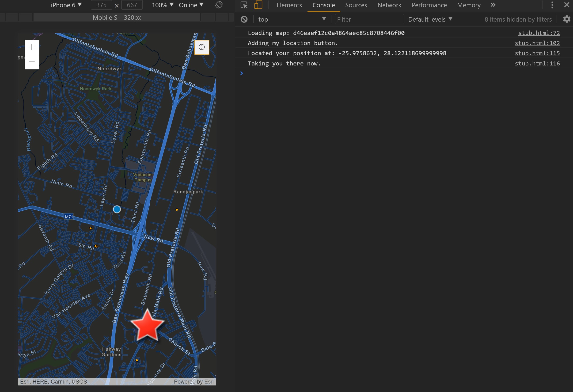Click the map zoom out minus button
Viewport: 573px width, 392px height.
point(32,62)
